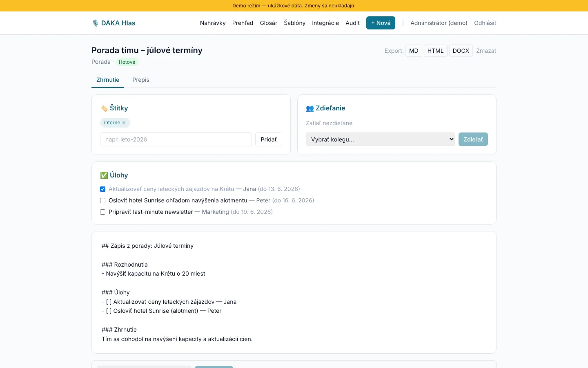588x368 pixels.
Task: Export the summary as HTML
Action: click(x=435, y=51)
